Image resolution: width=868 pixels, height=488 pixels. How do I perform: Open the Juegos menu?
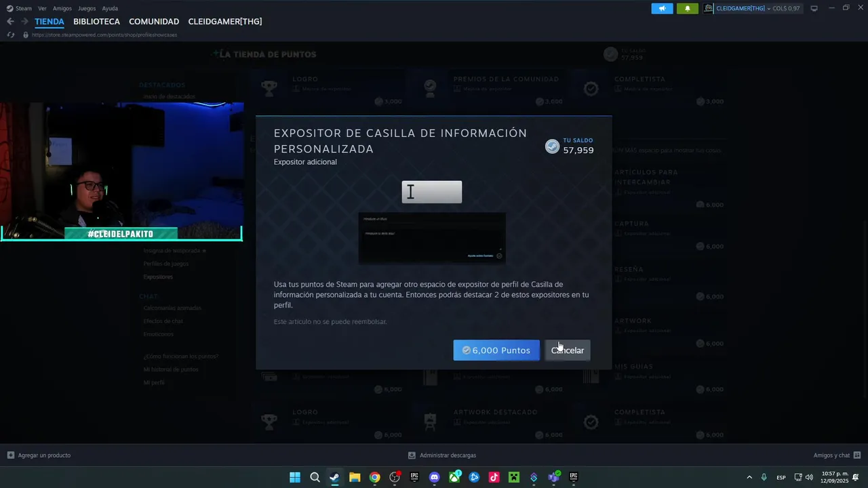tap(87, 8)
